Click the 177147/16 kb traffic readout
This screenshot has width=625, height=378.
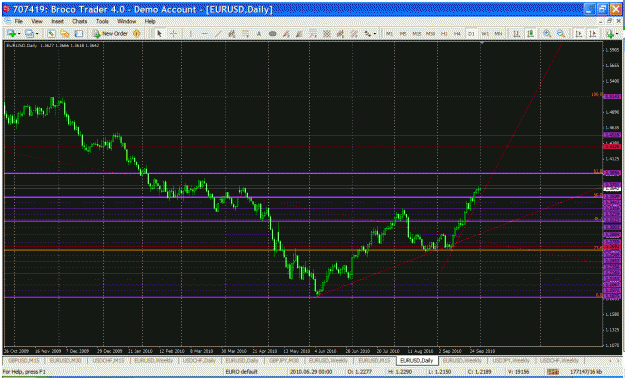pos(586,372)
